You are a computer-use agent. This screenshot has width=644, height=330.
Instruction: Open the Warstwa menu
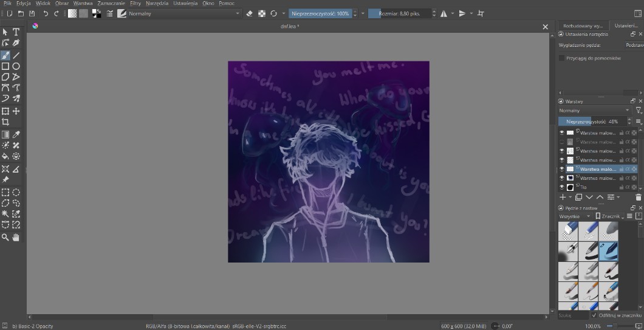pyautogui.click(x=83, y=3)
